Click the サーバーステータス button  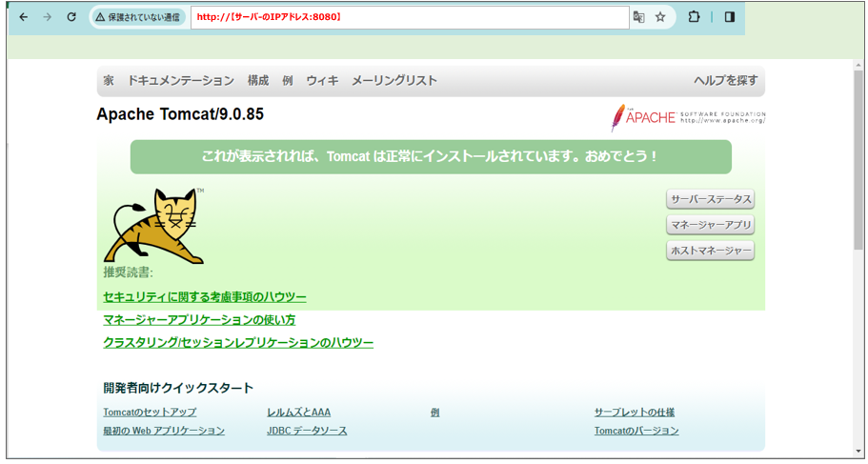tap(711, 199)
